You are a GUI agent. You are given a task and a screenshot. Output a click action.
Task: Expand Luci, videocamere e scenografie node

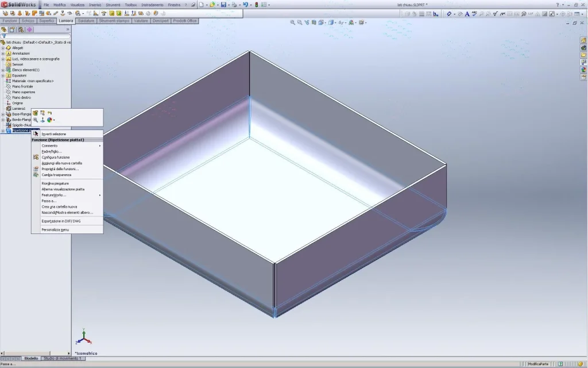coord(3,59)
